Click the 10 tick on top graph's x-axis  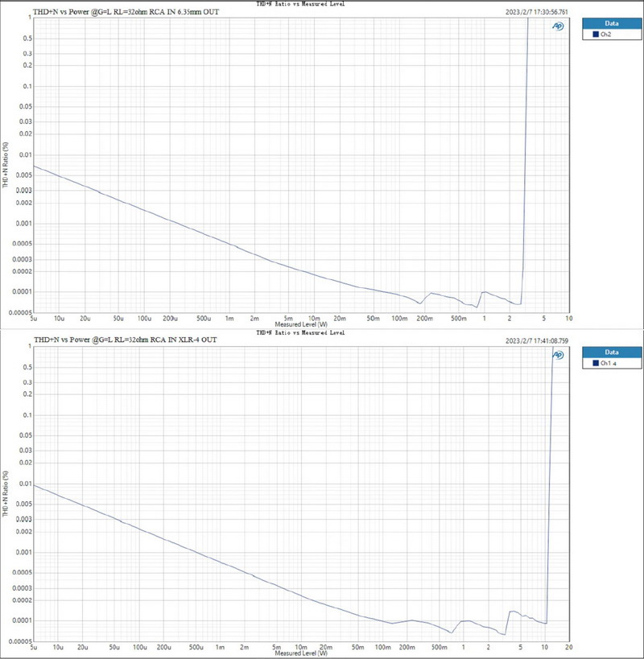click(x=569, y=318)
